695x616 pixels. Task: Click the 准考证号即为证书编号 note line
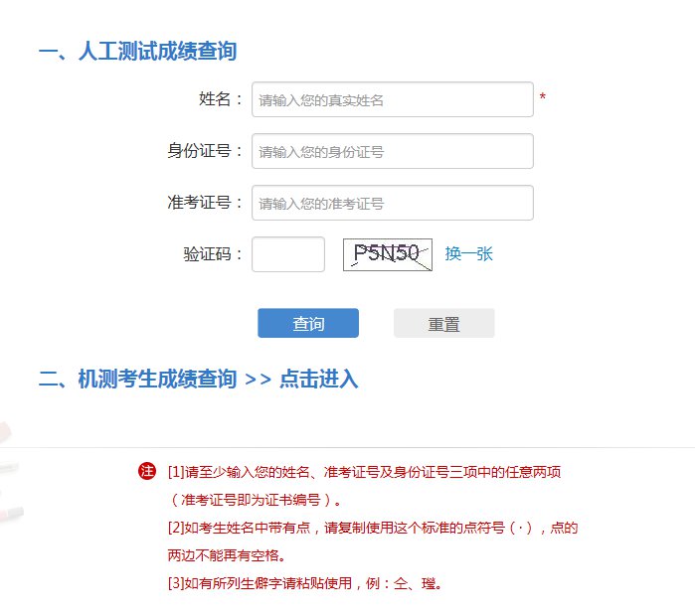257,499
